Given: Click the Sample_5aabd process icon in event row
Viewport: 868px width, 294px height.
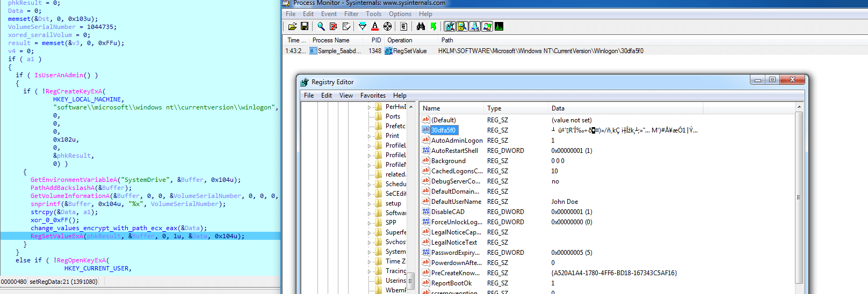Looking at the screenshot, I should tap(313, 51).
